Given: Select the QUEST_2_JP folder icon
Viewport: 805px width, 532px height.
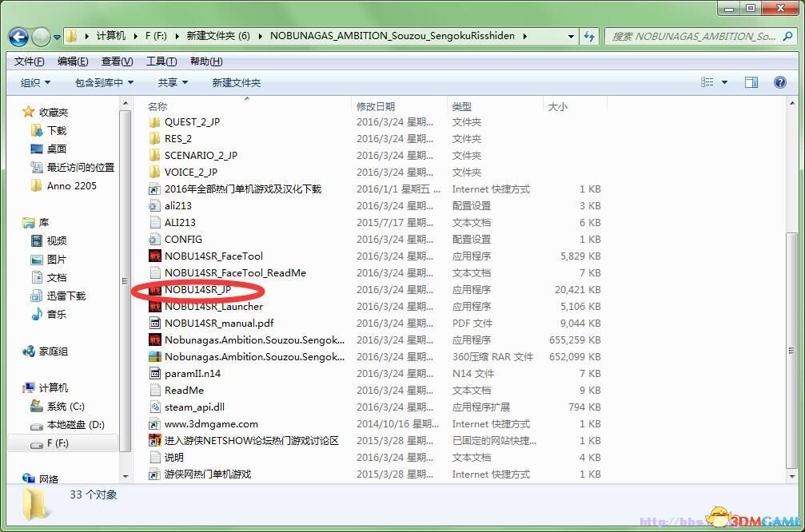Looking at the screenshot, I should point(154,122).
